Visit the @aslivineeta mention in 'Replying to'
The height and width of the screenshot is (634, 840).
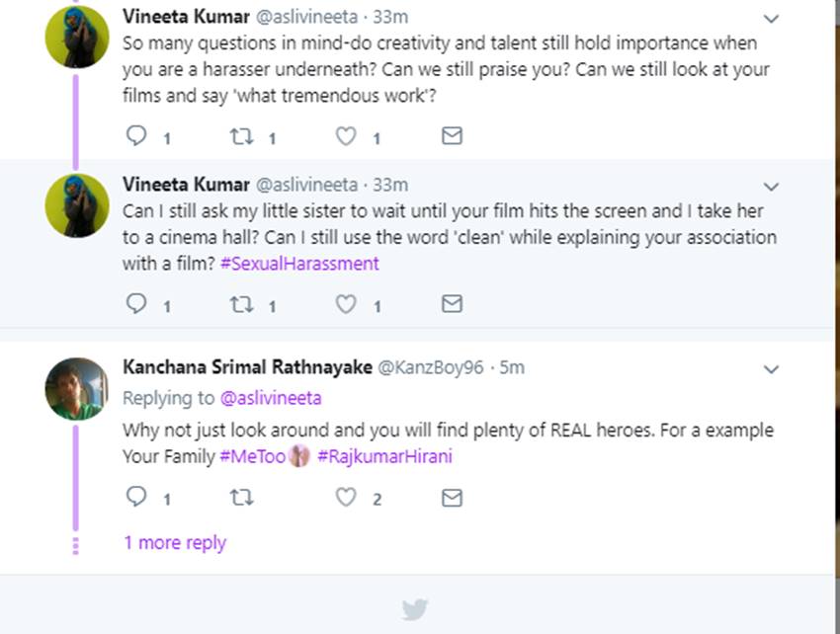(x=270, y=398)
